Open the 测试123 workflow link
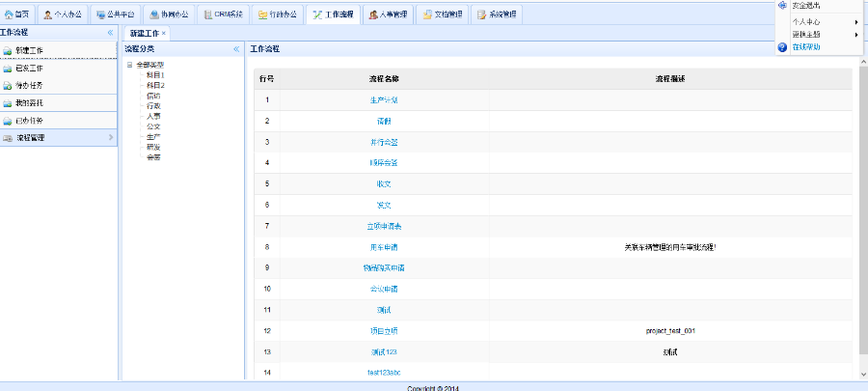 point(384,352)
